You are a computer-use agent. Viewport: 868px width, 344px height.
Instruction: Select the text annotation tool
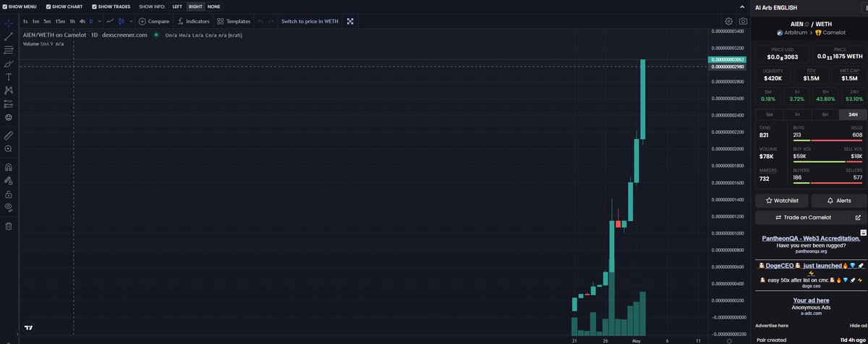pos(9,77)
